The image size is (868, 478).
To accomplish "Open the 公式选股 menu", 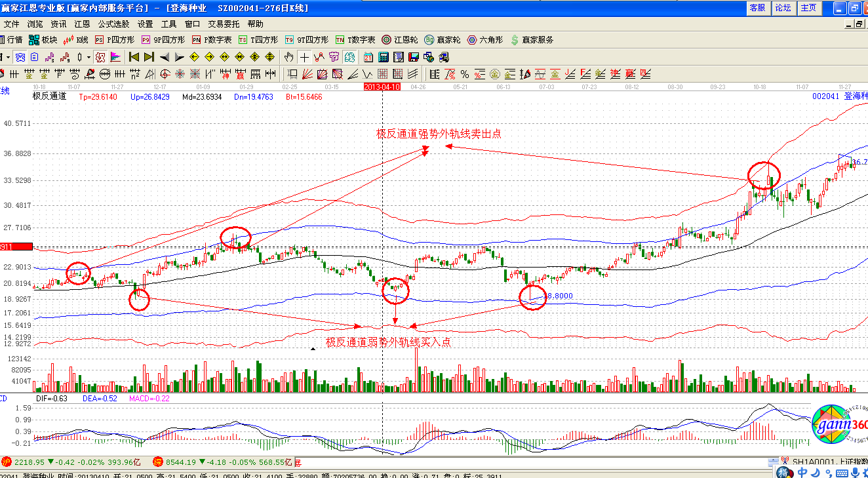I will click(x=114, y=24).
